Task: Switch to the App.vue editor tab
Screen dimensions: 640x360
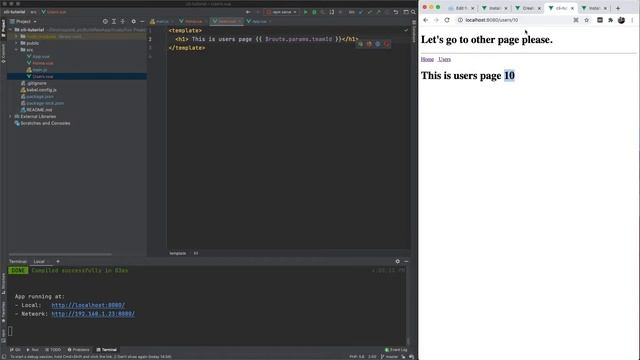Action: (x=258, y=21)
